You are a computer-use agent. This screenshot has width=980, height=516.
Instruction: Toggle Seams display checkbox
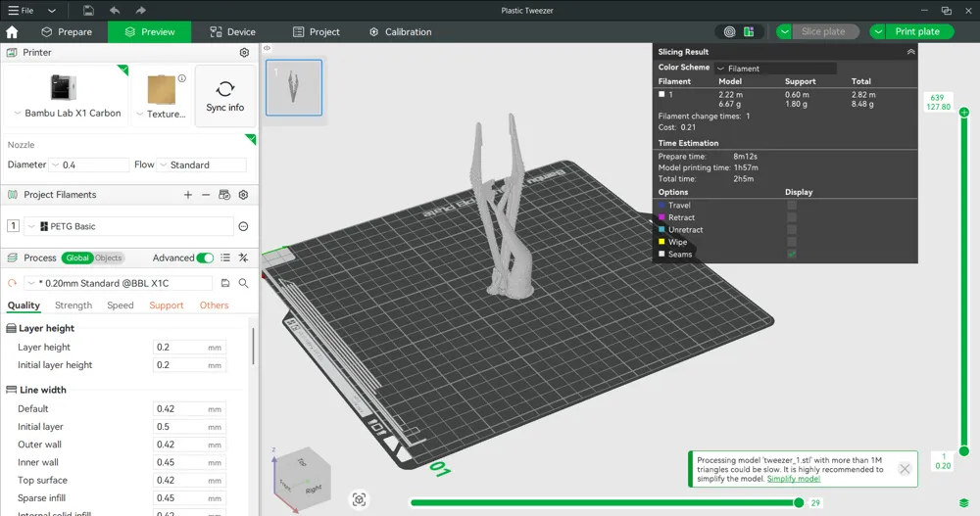[x=792, y=255]
